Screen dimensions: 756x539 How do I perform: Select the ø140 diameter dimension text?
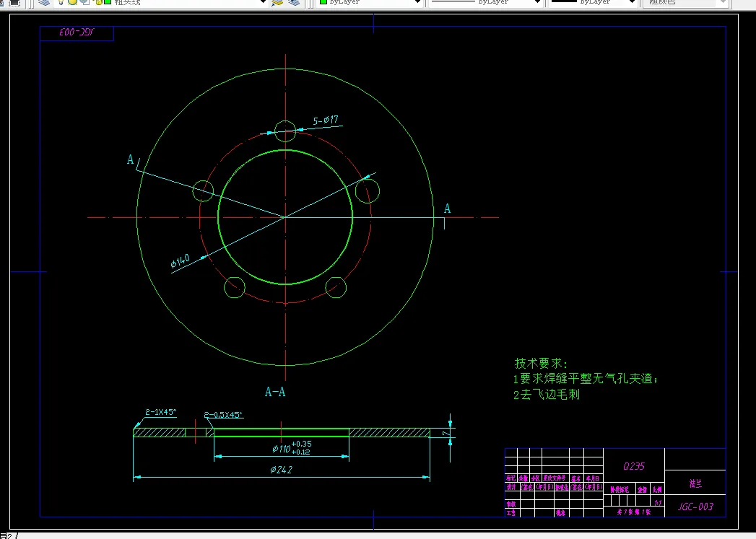point(181,261)
